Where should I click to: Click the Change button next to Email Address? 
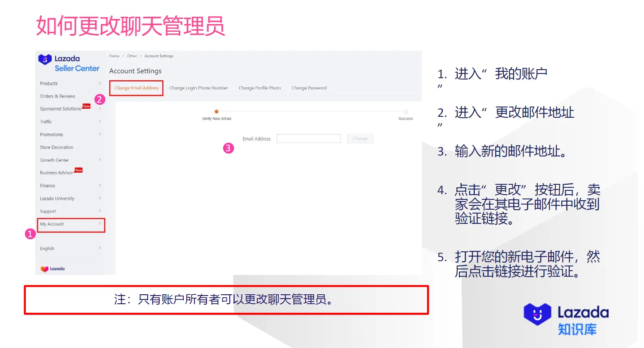(x=360, y=138)
